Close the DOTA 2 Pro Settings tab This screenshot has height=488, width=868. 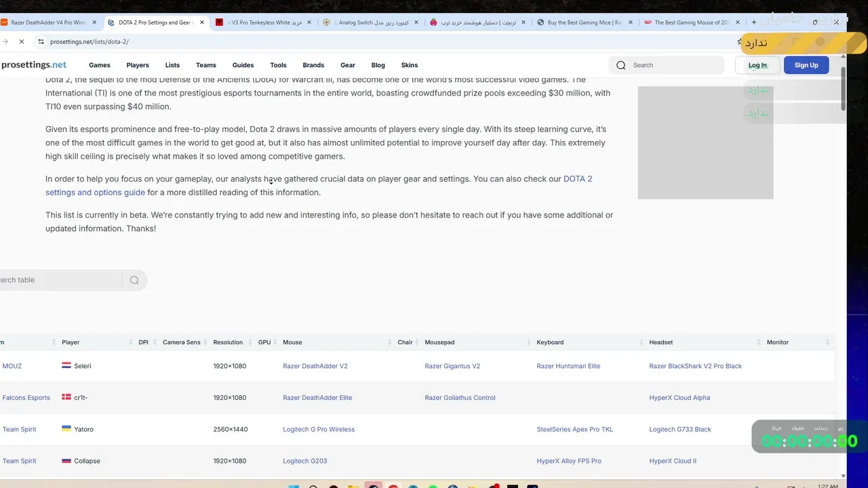[x=201, y=22]
